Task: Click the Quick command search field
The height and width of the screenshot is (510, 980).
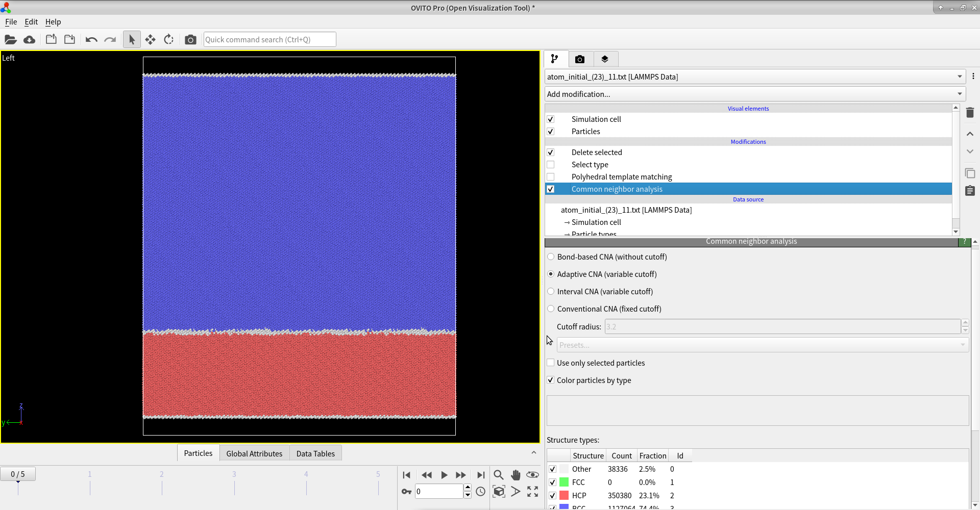Action: tap(269, 40)
